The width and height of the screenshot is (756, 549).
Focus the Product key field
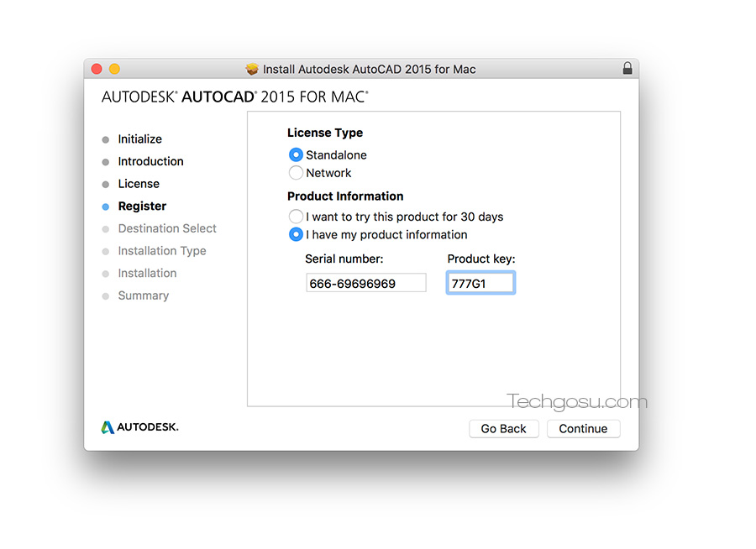click(x=480, y=283)
